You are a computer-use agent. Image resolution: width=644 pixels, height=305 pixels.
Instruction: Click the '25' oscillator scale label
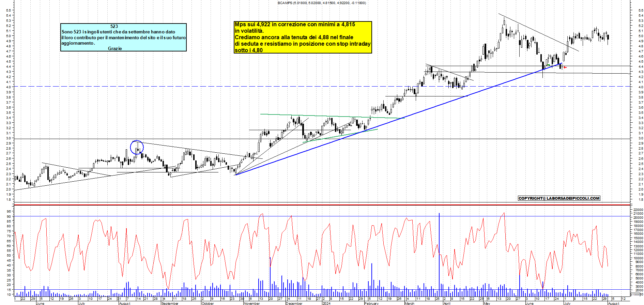[x=9, y=280]
